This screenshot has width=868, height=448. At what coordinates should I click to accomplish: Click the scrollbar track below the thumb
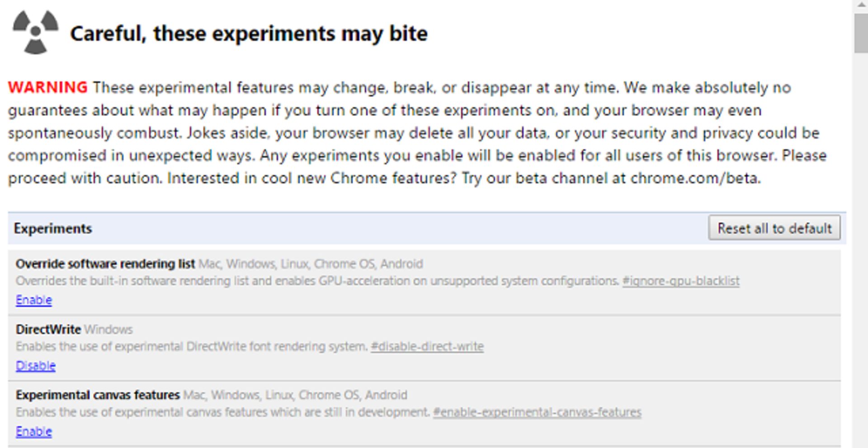(x=861, y=249)
